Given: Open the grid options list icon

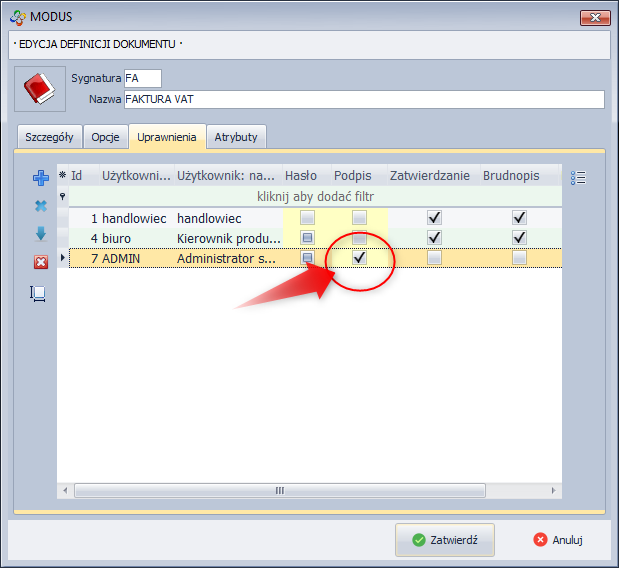Looking at the screenshot, I should tap(578, 178).
